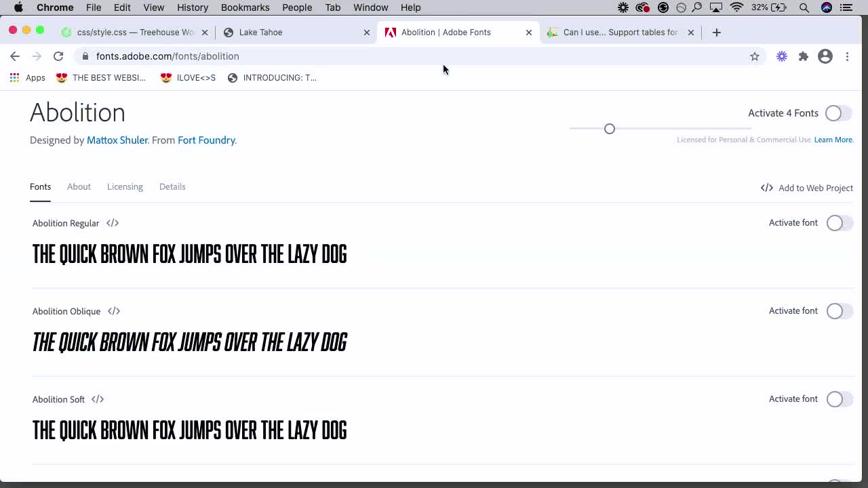Click the code icon beside Abolition Oblique
This screenshot has width=868, height=488.
(x=113, y=311)
